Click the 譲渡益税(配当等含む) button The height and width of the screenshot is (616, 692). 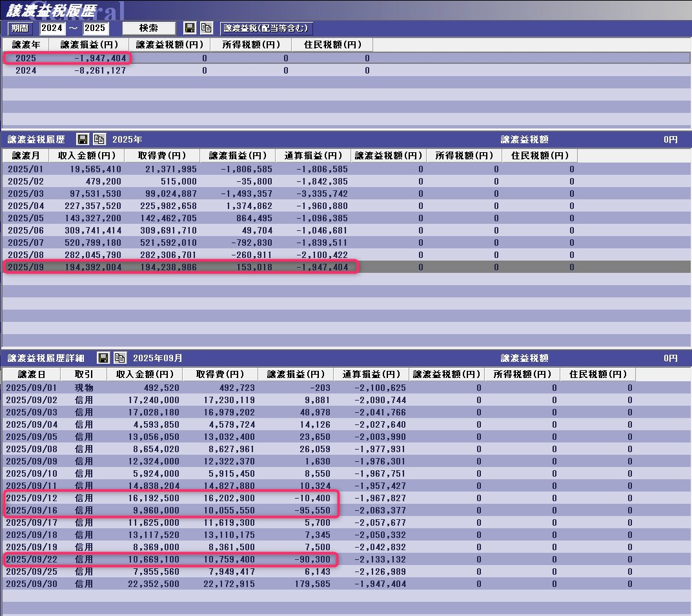267,28
